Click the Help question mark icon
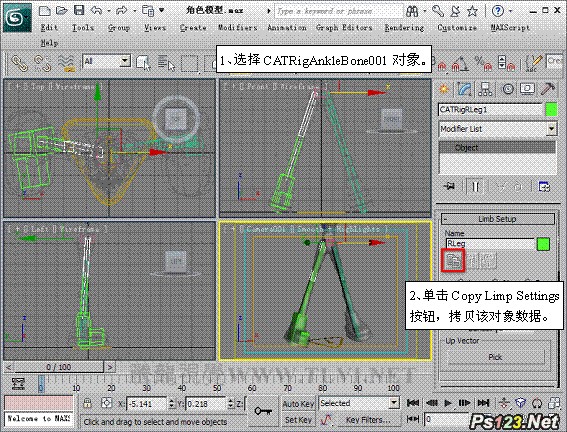 498,11
